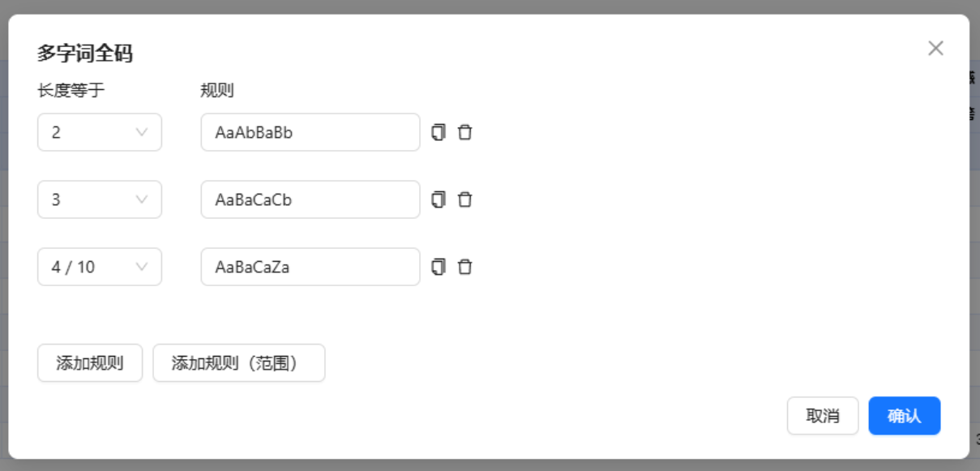
Task: Click the 添加规则（范围） button
Action: [x=239, y=363]
